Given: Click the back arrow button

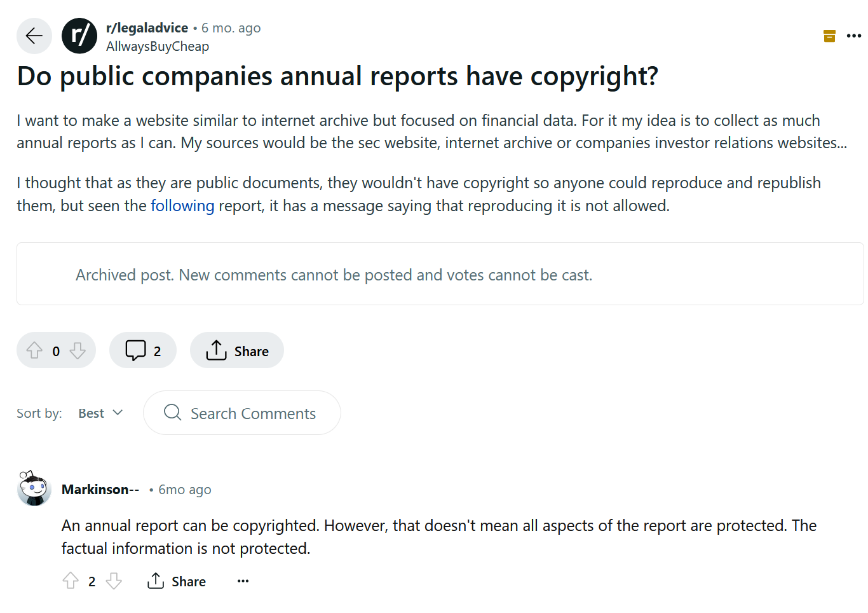Looking at the screenshot, I should pyautogui.click(x=34, y=36).
